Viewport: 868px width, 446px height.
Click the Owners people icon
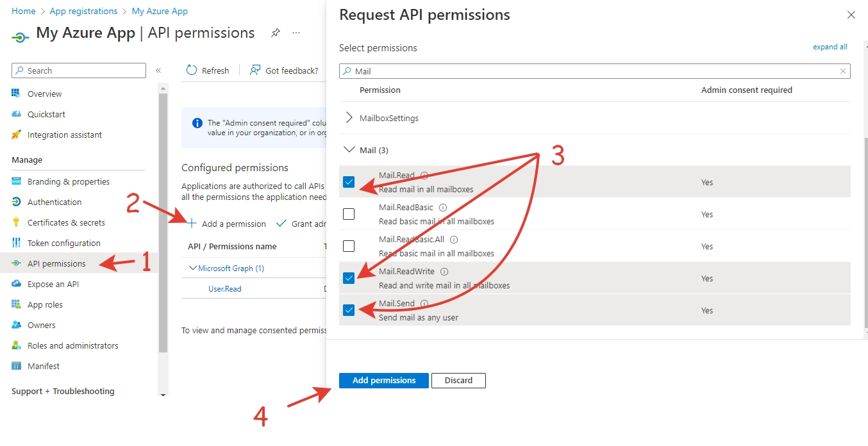pos(16,325)
